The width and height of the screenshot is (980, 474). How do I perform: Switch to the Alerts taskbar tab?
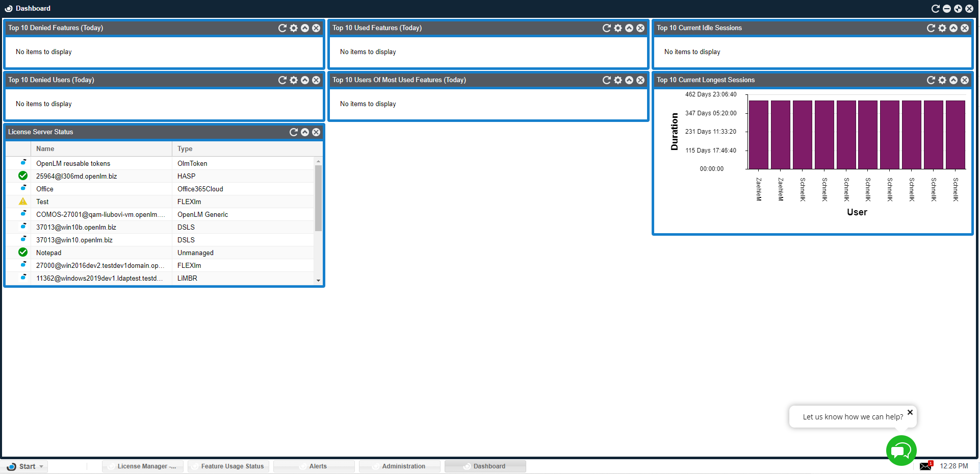tap(318, 466)
